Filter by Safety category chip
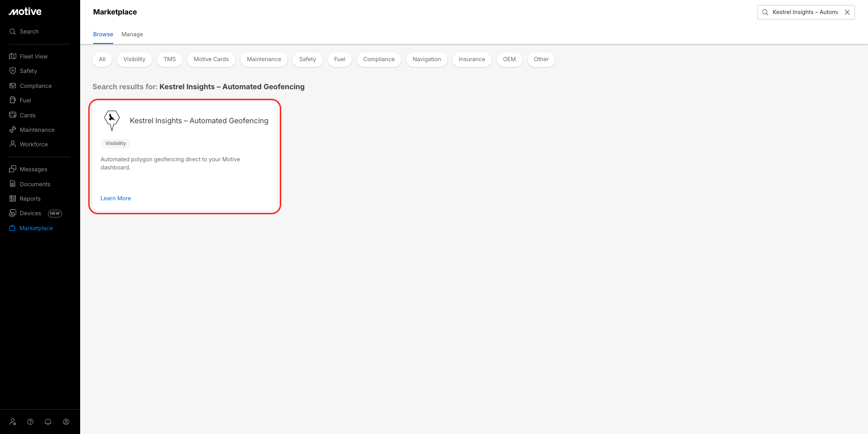The height and width of the screenshot is (434, 868). [x=307, y=59]
